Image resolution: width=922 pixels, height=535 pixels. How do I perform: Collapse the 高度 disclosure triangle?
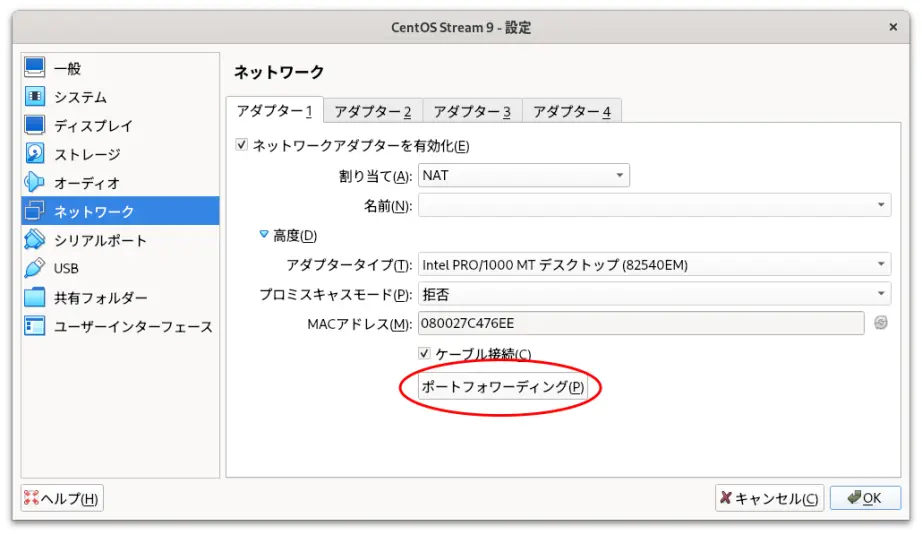click(x=264, y=235)
